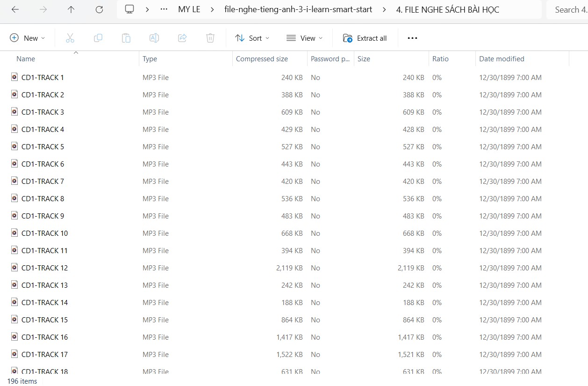Sort files by Name column header
The image size is (588, 386).
tap(26, 59)
